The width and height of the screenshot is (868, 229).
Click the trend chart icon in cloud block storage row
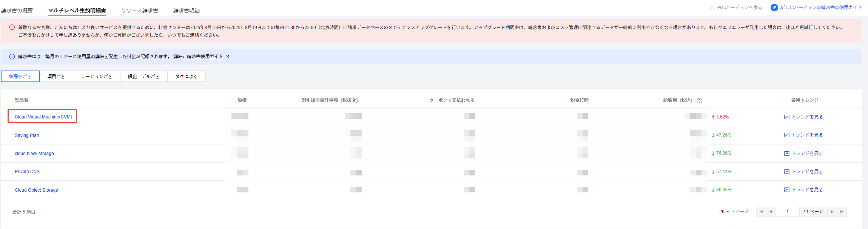click(x=787, y=154)
